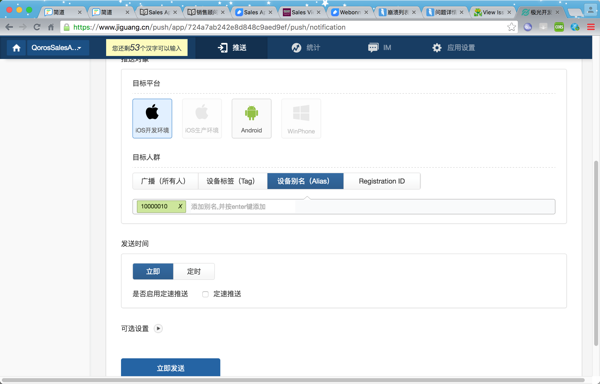
Task: Open the QorosSalesA... app dropdown
Action: tap(58, 48)
